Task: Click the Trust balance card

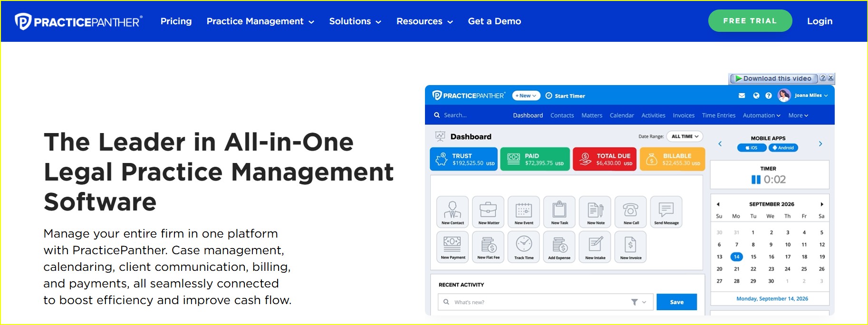Action: pyautogui.click(x=463, y=159)
